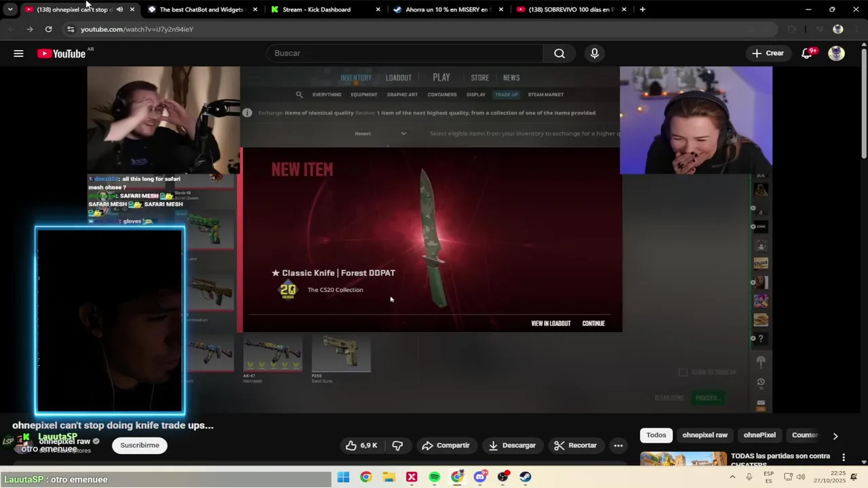Switch to the MISERY Steam tab
868x488 pixels.
(448, 9)
